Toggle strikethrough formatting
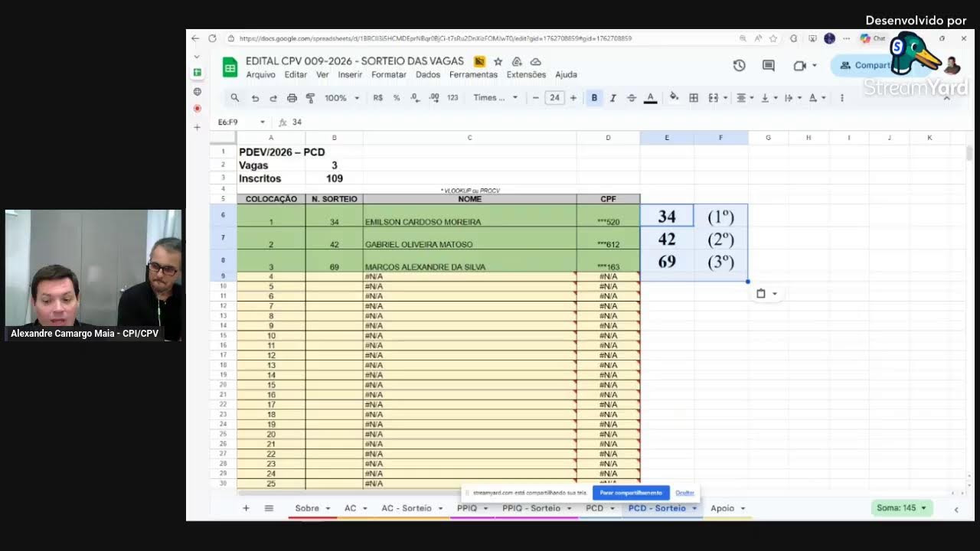Screen dimensions: 980x551 click(632, 98)
